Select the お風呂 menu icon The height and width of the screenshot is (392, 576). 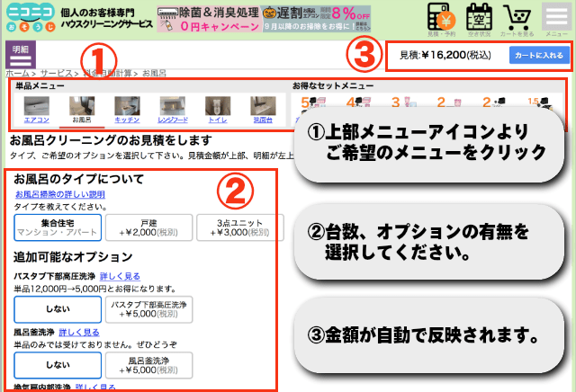(82, 111)
